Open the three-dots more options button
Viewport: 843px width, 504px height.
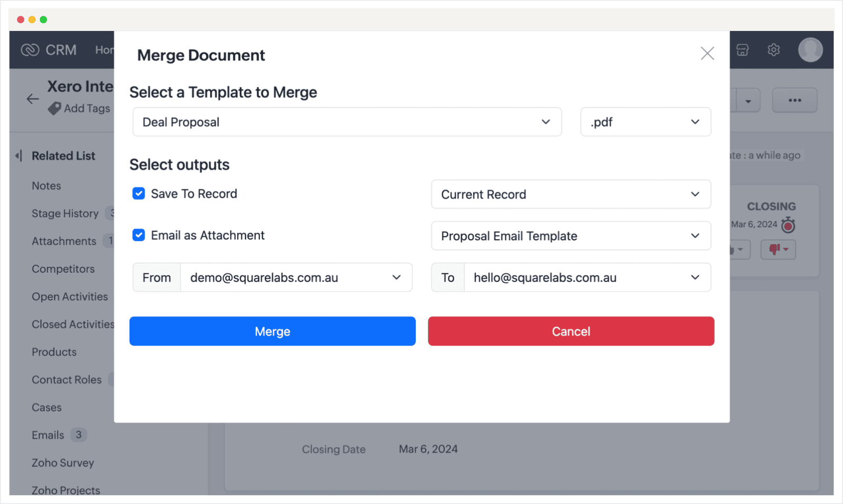(x=795, y=100)
